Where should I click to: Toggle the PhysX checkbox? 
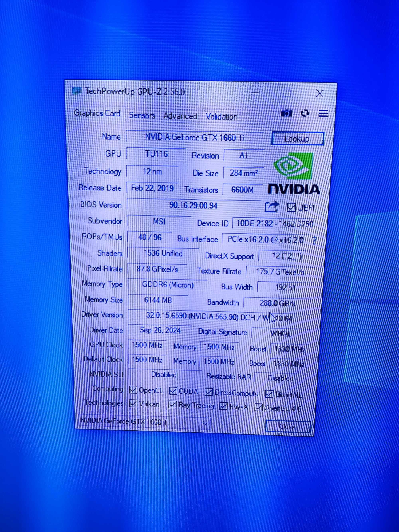coord(223,406)
